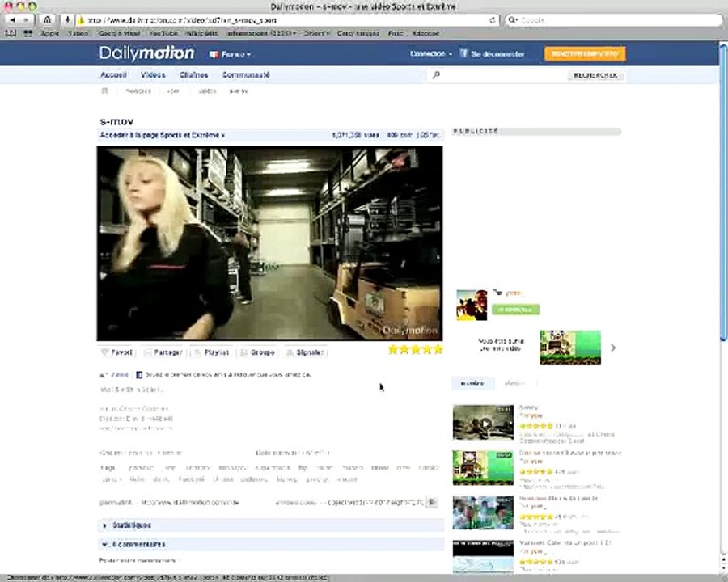Open the Safari home page icon
The height and width of the screenshot is (582, 728).
click(x=48, y=20)
